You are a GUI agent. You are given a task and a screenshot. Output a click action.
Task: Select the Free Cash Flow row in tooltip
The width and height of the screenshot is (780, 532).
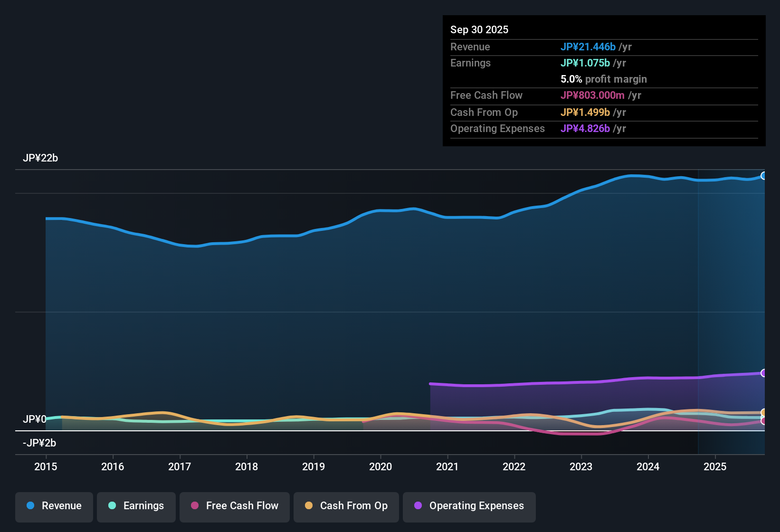[x=546, y=95]
